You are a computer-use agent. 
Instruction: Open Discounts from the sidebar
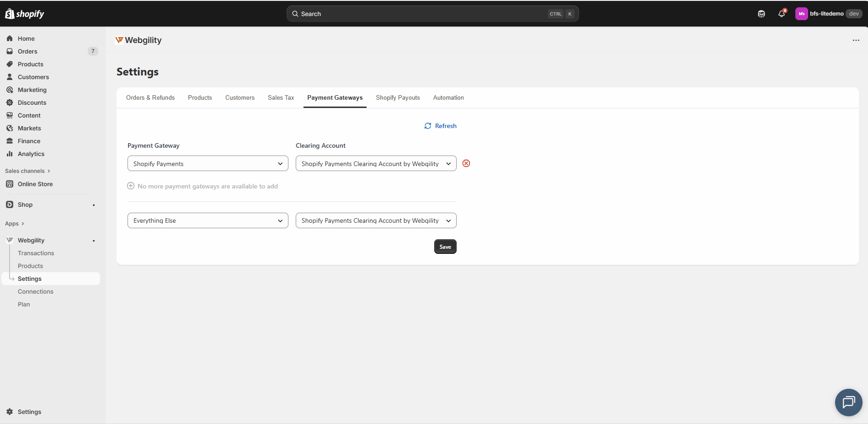(32, 102)
